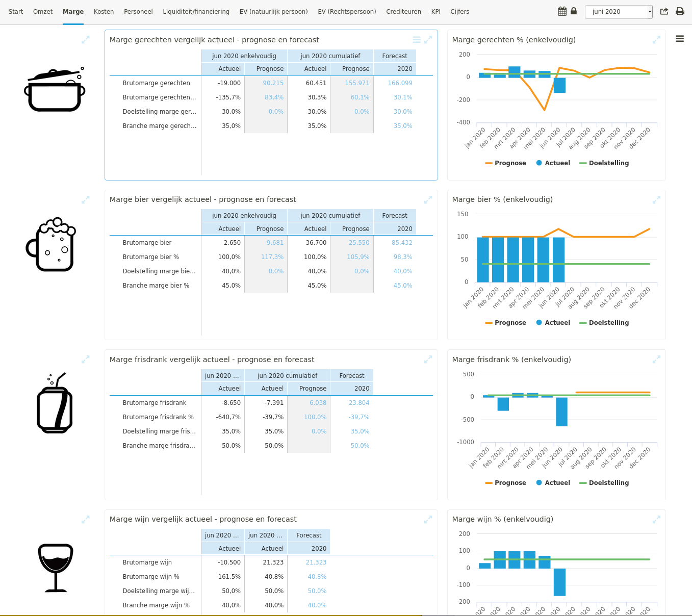Open the Marge gerechten table menu icon
Screen dimensions: 692x616
click(x=417, y=40)
